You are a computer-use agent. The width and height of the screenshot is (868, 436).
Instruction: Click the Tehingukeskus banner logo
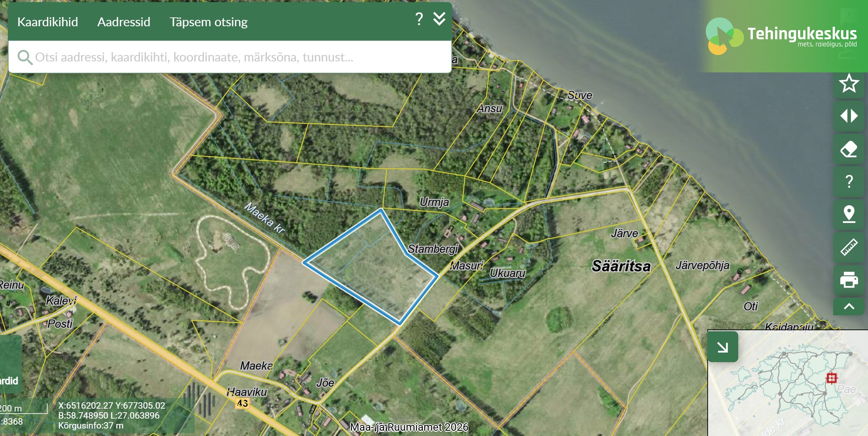tap(782, 36)
